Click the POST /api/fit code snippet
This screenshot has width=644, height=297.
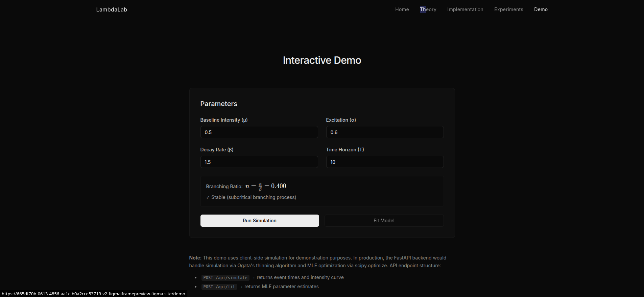point(219,287)
